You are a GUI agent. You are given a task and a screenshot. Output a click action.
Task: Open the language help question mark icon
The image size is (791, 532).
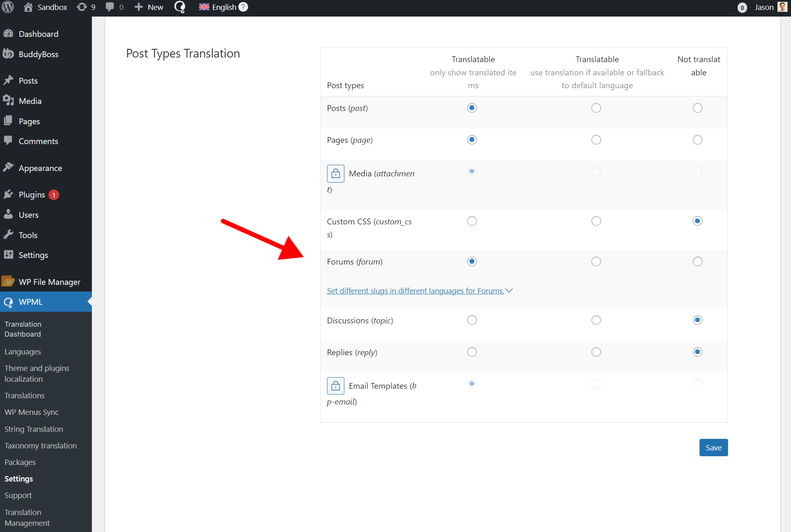tap(243, 7)
